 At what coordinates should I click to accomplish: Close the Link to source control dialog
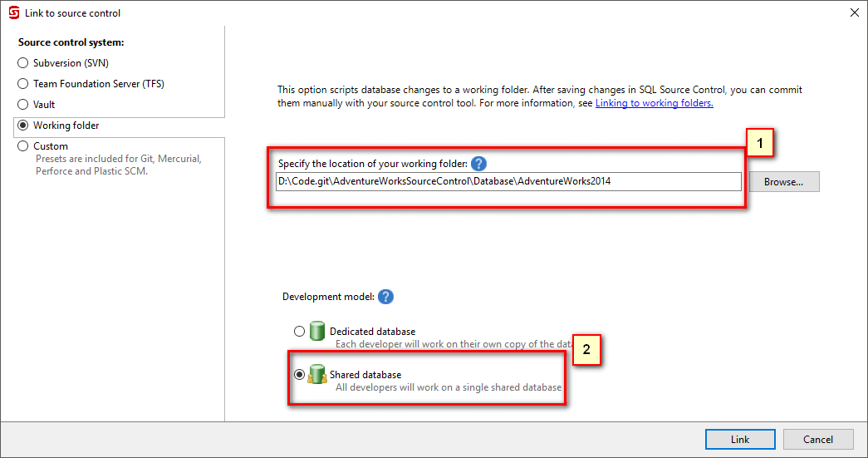(x=855, y=12)
